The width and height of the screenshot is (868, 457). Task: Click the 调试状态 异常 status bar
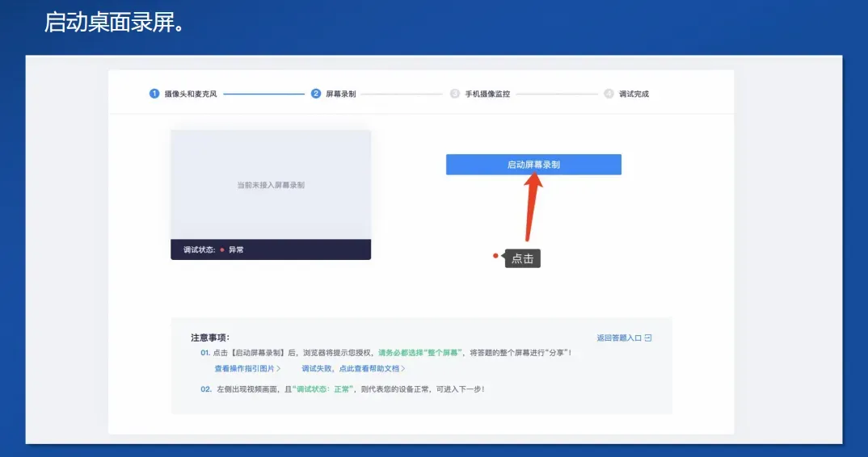(271, 249)
